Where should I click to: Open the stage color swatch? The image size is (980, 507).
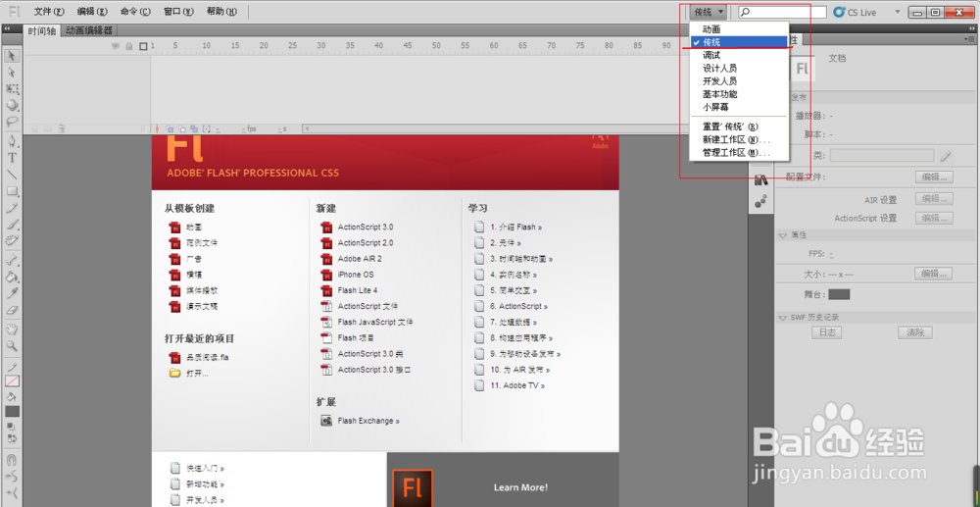coord(840,294)
